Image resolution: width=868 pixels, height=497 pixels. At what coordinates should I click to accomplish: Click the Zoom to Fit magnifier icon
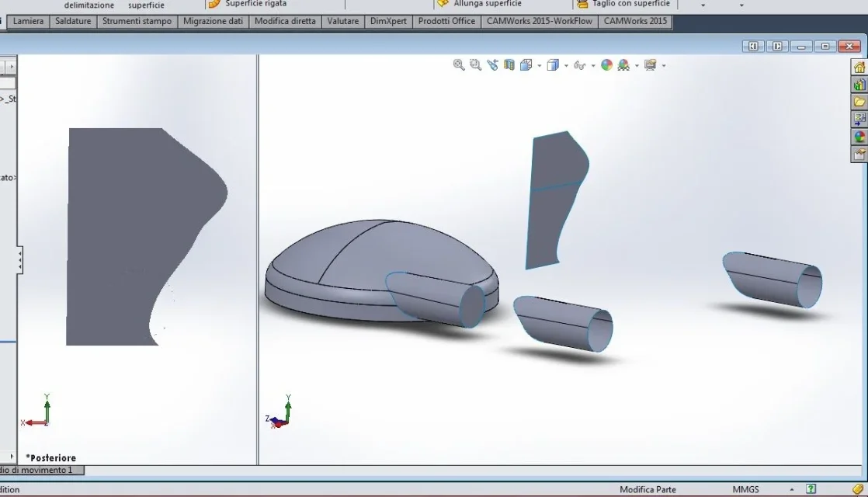459,64
